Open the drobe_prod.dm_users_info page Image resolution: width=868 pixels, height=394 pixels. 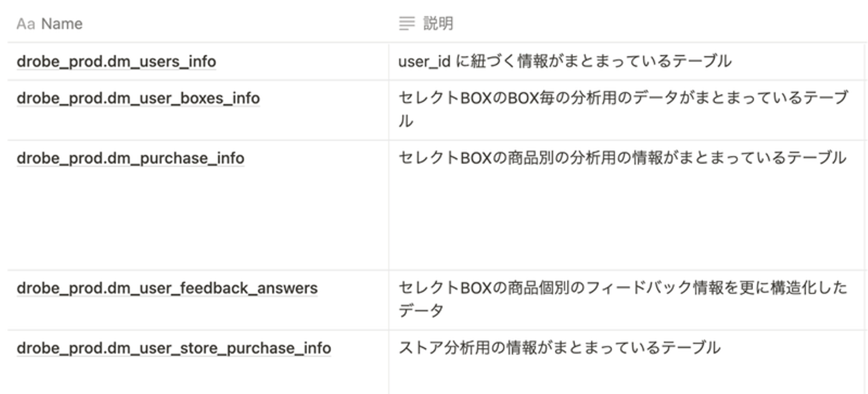tap(116, 62)
